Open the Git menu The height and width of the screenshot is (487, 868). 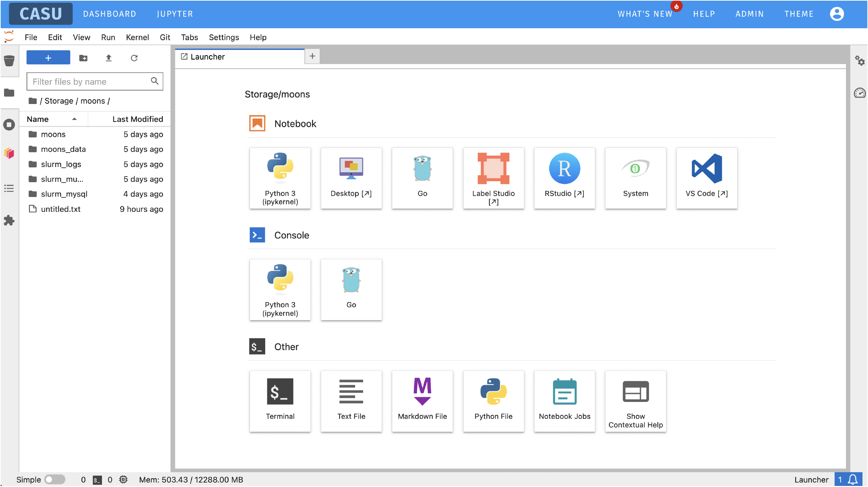(x=165, y=37)
